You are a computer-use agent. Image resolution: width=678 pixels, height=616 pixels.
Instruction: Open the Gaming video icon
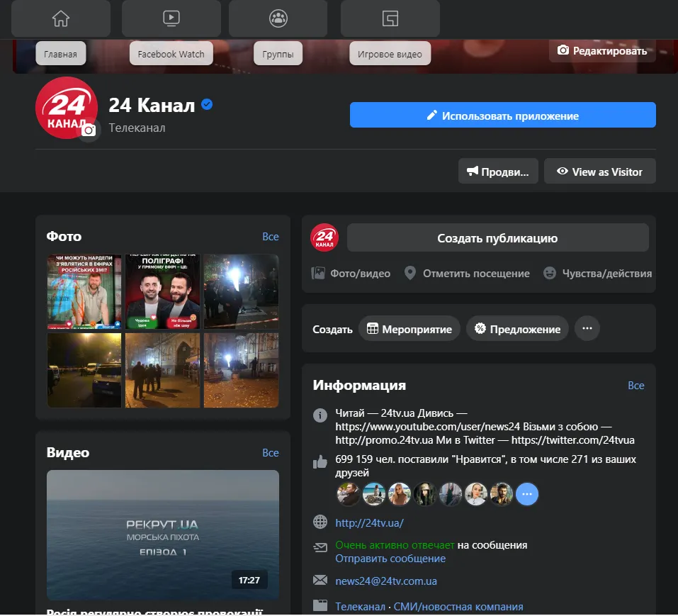390,19
